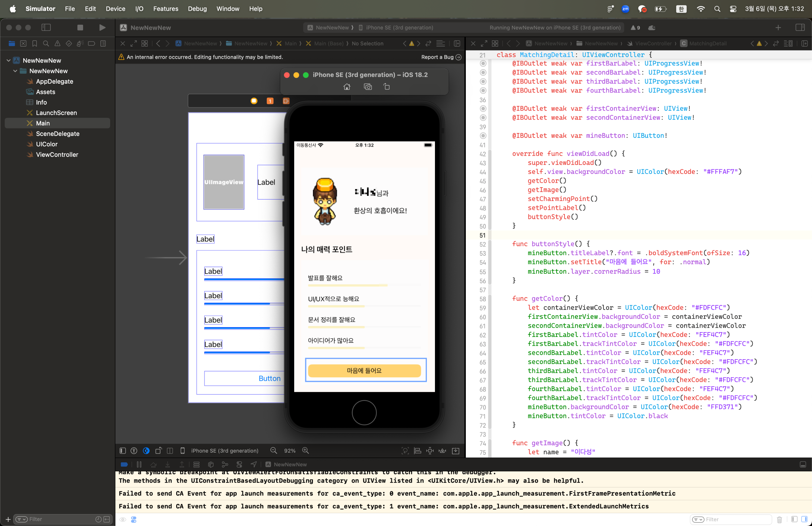812x526 pixels.
Task: Open the Features menu
Action: [165, 9]
